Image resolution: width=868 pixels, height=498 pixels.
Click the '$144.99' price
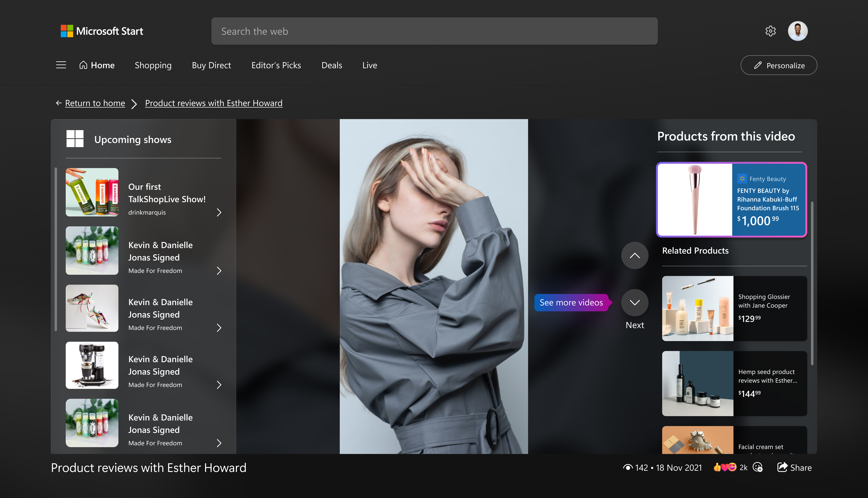(749, 394)
